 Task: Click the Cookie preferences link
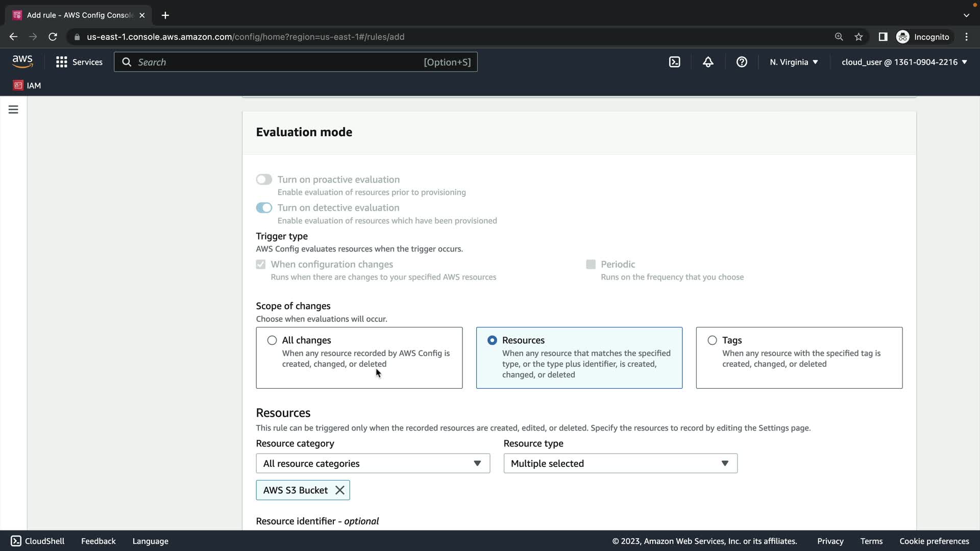click(x=934, y=541)
